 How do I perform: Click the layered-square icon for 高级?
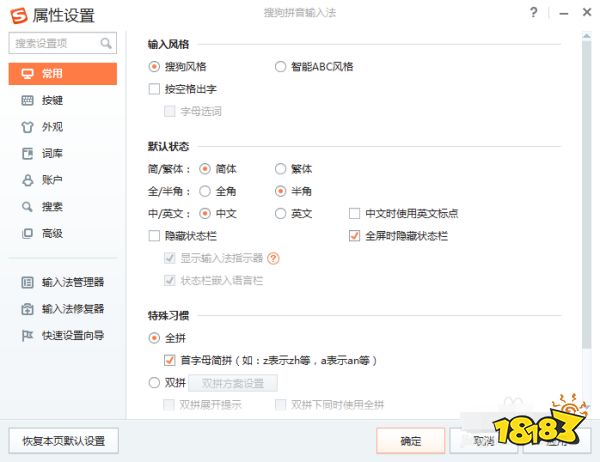point(27,233)
